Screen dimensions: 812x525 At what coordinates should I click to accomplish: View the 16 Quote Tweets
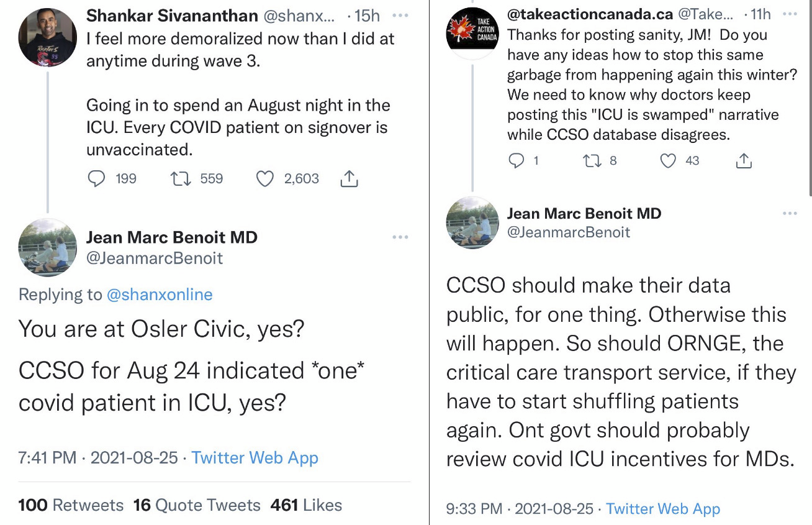[197, 505]
